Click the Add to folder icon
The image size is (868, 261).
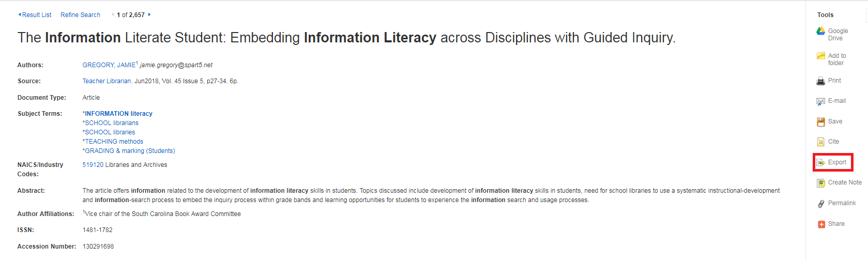point(820,56)
